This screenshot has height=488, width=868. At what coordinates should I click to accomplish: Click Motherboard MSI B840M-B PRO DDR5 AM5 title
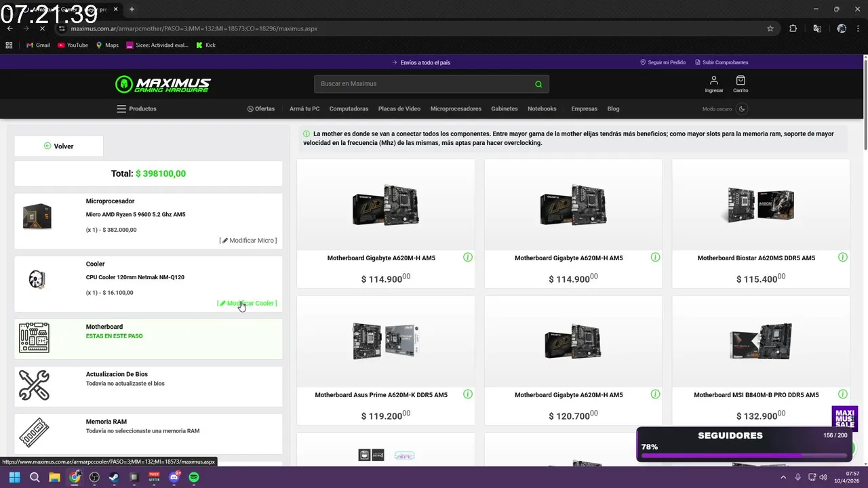[756, 395]
